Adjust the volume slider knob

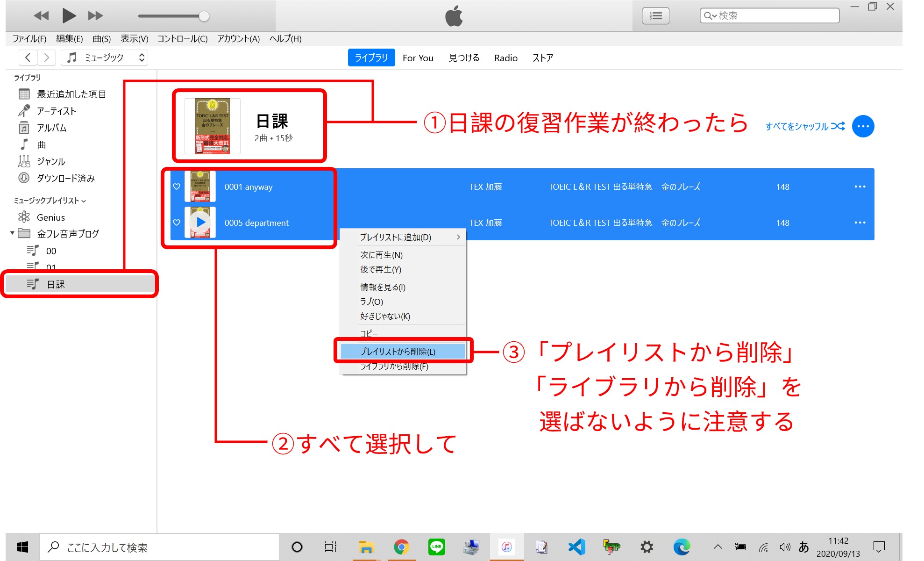click(x=204, y=16)
